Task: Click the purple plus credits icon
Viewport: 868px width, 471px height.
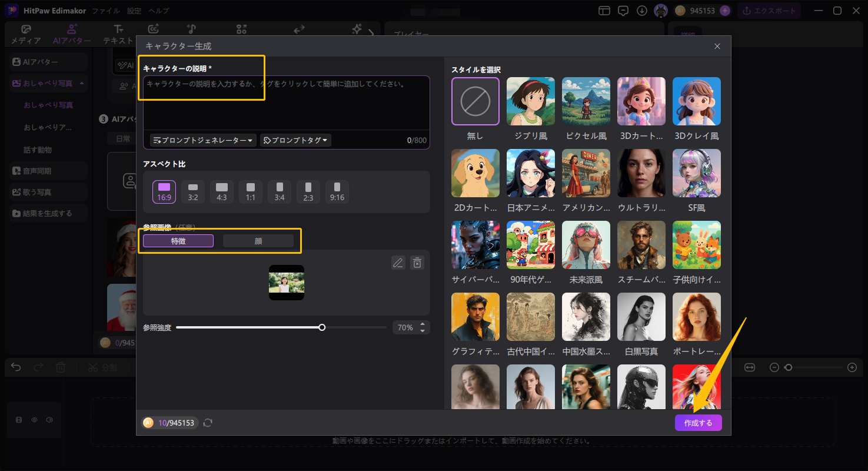Action: coord(725,11)
